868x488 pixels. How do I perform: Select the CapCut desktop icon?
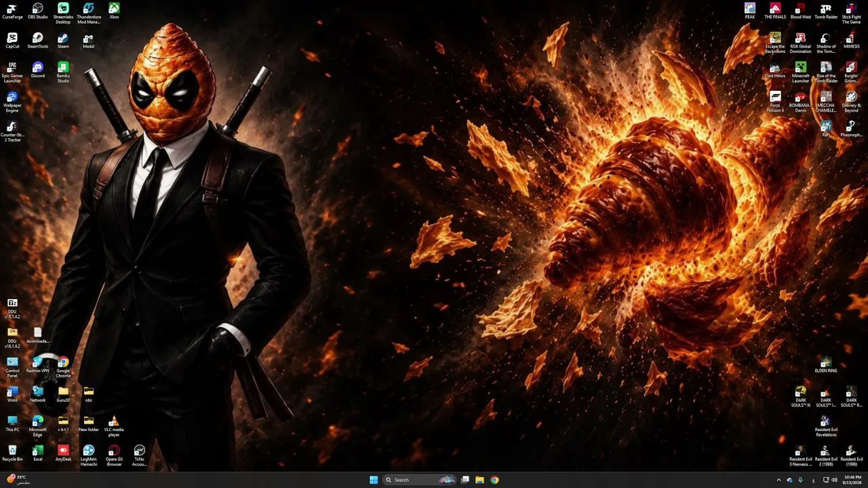(x=12, y=41)
